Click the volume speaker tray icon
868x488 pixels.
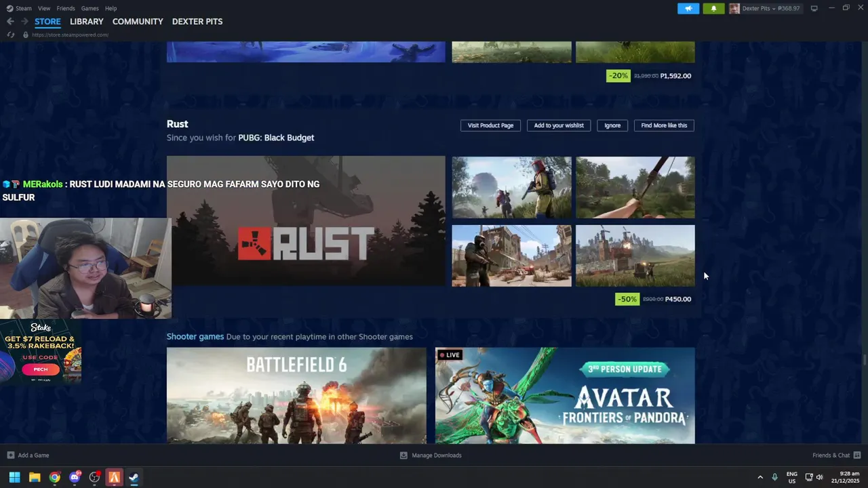click(x=819, y=477)
